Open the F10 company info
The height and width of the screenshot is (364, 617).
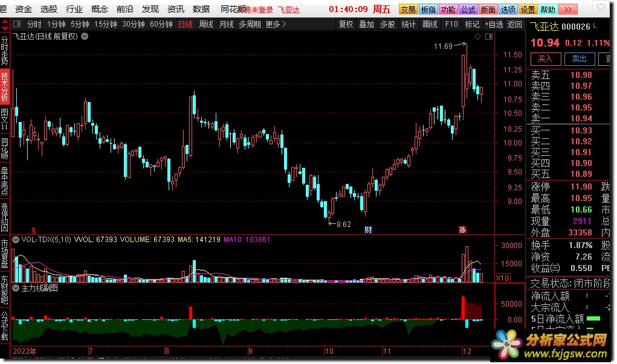[x=451, y=24]
